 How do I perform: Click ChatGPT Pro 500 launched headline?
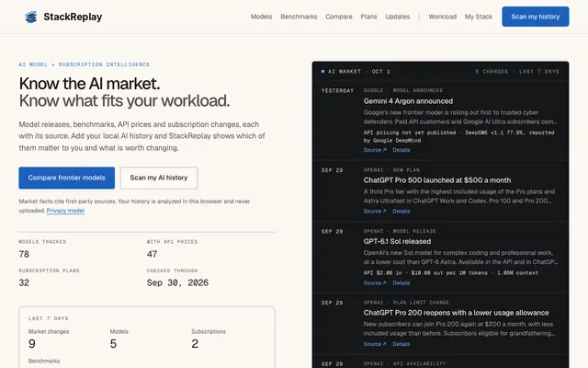pos(437,180)
